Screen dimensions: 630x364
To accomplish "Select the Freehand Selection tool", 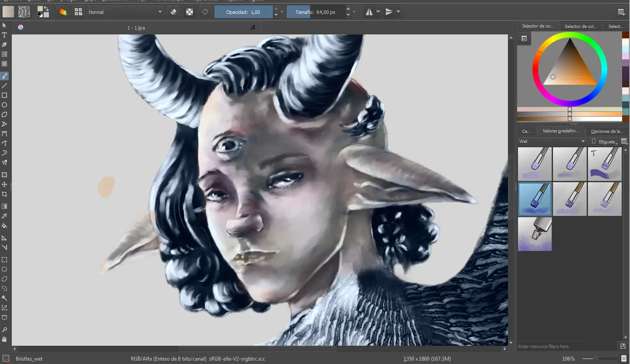I will click(4, 288).
